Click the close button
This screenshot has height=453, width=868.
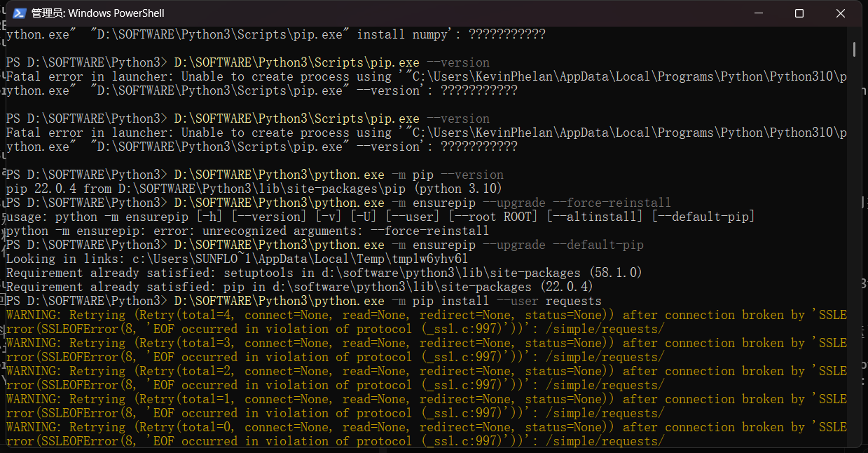[x=839, y=12]
